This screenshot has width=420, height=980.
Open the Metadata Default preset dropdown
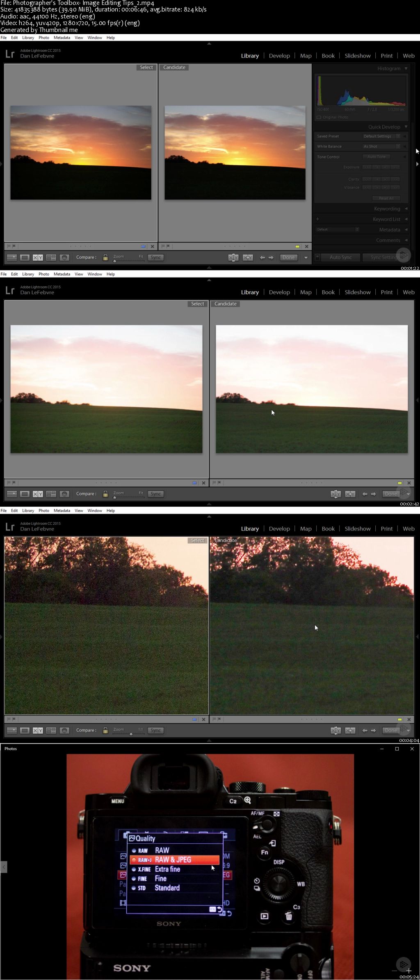click(x=338, y=230)
